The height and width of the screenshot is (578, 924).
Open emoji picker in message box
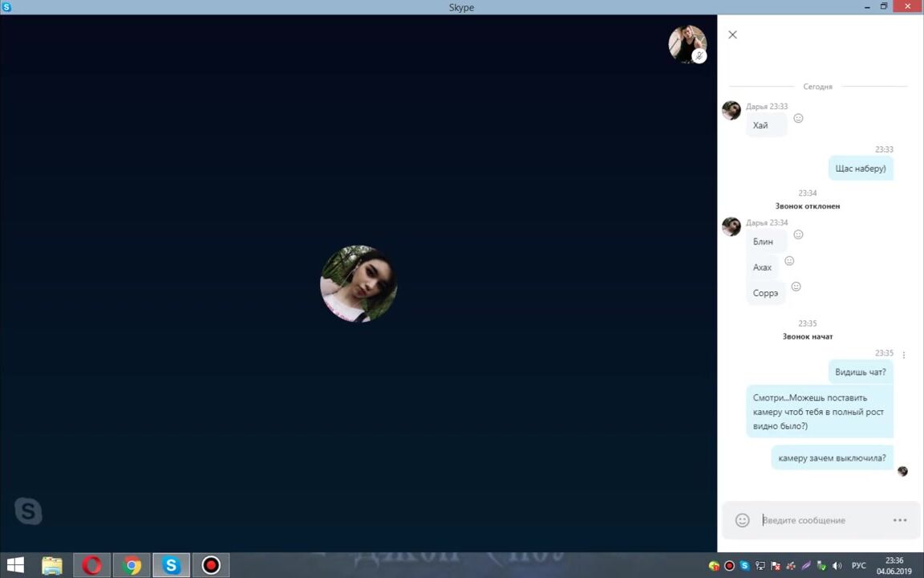tap(743, 520)
